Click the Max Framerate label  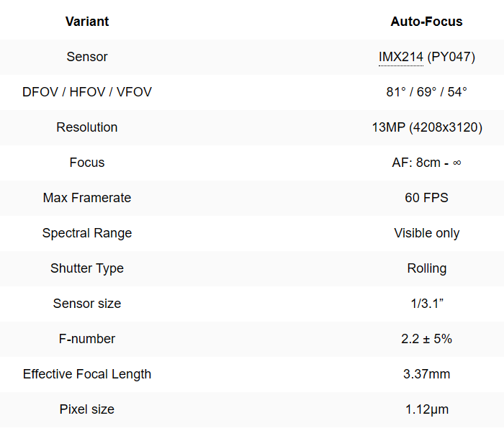pyautogui.click(x=87, y=198)
